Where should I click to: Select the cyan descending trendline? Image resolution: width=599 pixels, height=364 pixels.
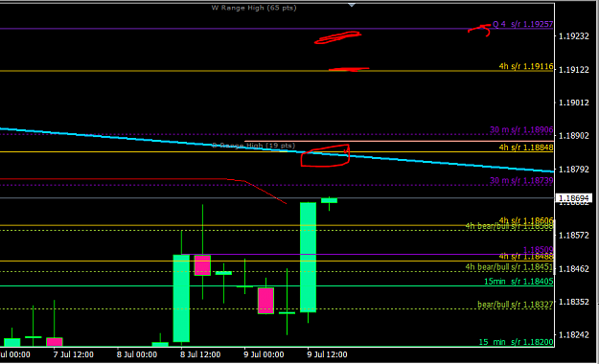pos(277,150)
